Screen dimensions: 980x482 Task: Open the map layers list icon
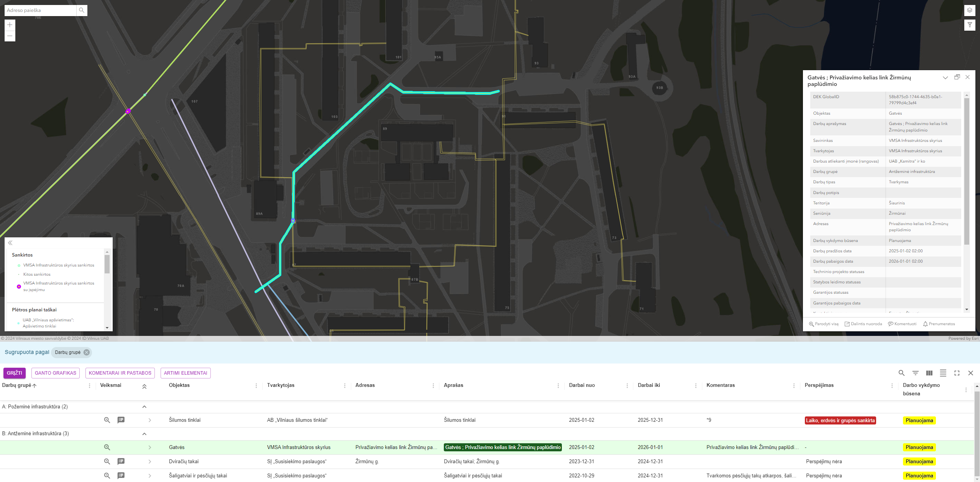click(969, 10)
